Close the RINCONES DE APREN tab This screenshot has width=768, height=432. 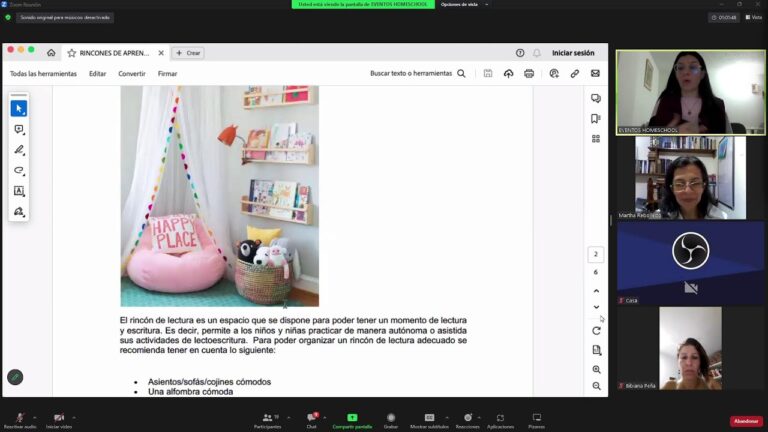(161, 53)
